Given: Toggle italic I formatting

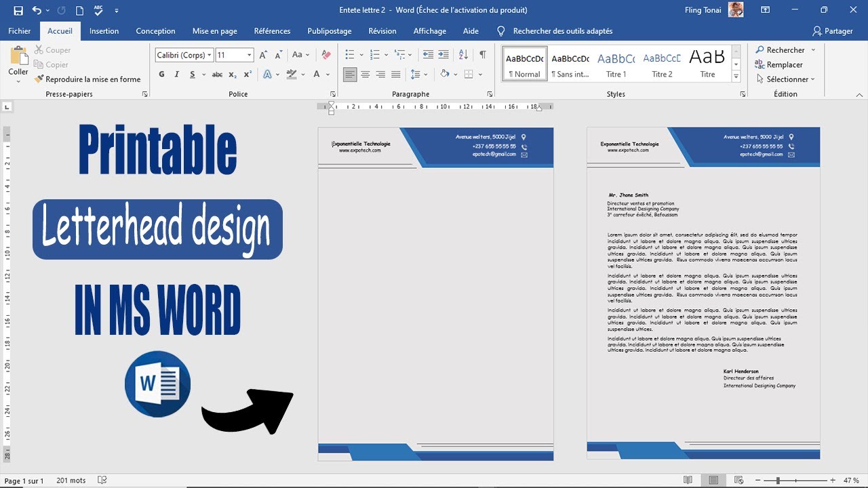Looking at the screenshot, I should [x=177, y=75].
